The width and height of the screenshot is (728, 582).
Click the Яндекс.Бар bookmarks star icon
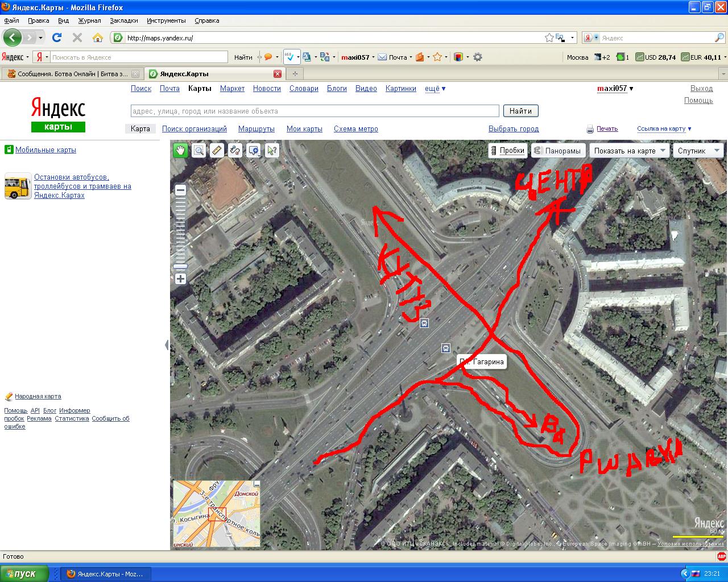point(437,57)
